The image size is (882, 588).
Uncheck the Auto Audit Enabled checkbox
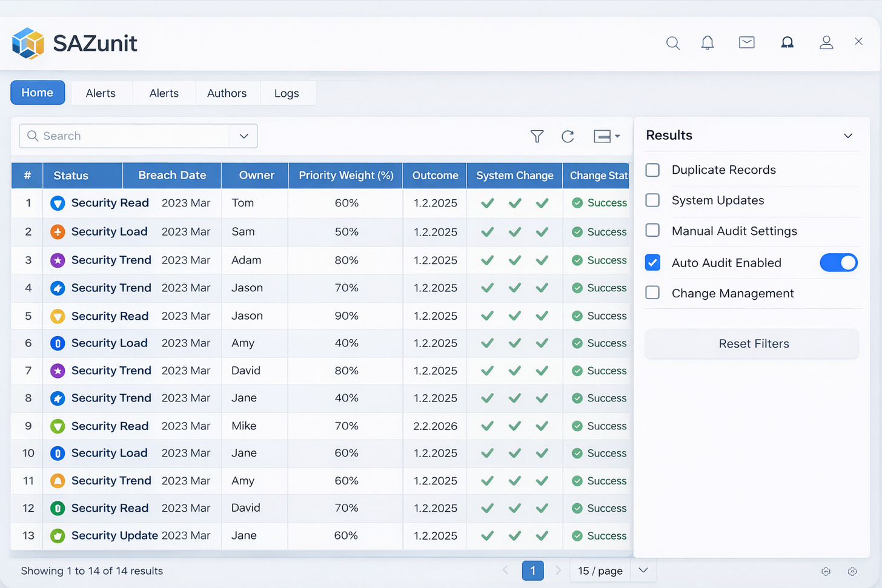click(652, 263)
